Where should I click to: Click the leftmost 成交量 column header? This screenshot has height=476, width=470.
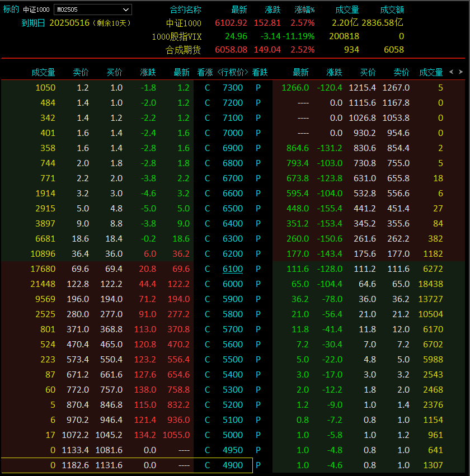click(43, 72)
